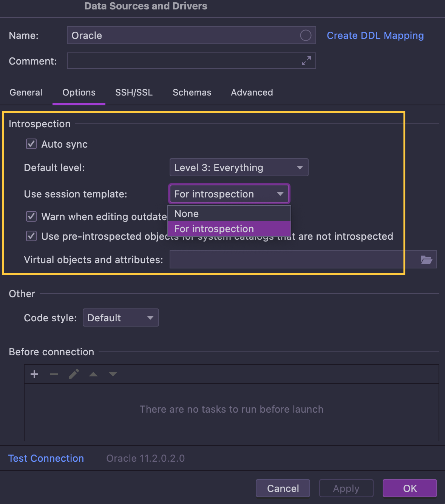Image resolution: width=445 pixels, height=504 pixels.
Task: Toggle Use pre-introspected objects checkbox
Action: pos(31,236)
